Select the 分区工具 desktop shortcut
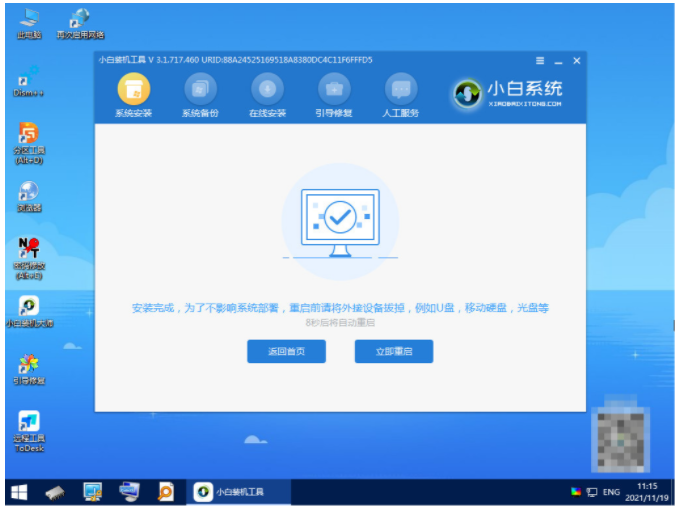This screenshot has width=684, height=512. 29,143
